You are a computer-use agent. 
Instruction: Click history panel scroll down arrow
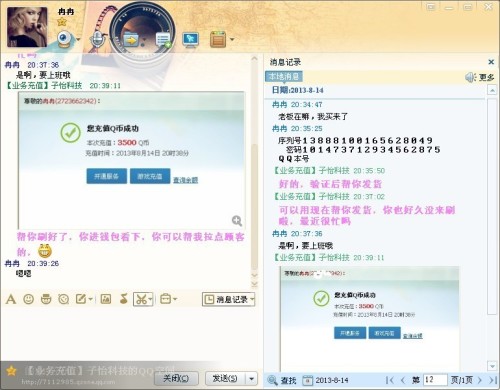coord(492,366)
